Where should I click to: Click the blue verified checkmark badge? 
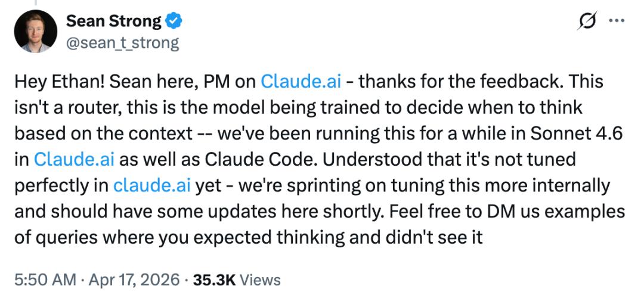[174, 22]
